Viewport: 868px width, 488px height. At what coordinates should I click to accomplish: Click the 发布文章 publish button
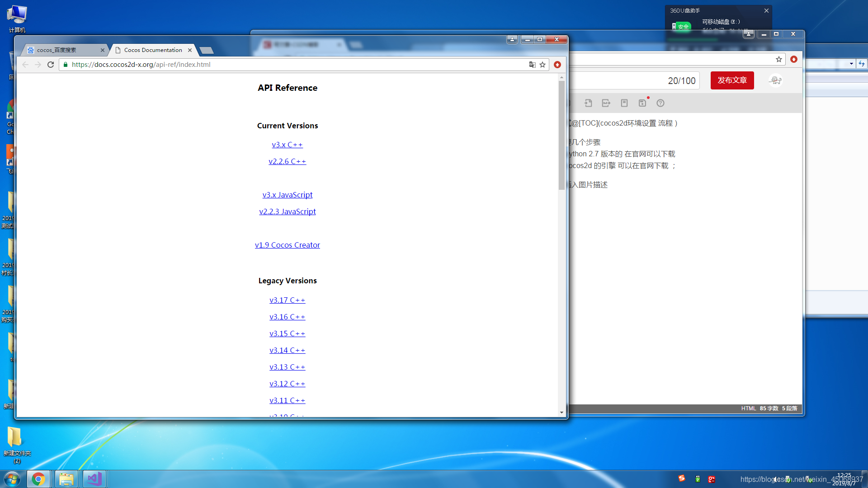(732, 80)
